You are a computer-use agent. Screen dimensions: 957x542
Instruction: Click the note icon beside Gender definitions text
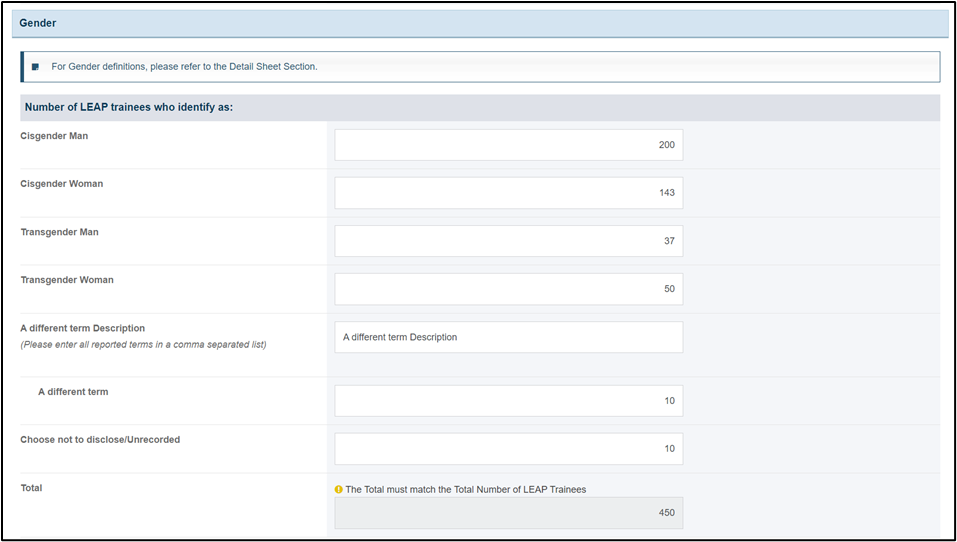(35, 67)
